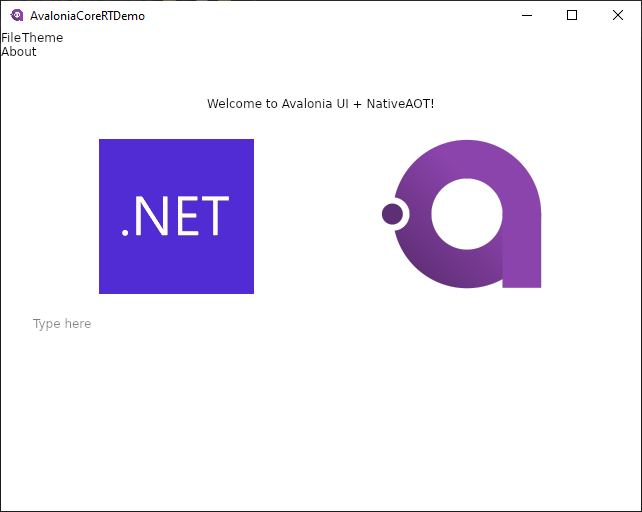Image resolution: width=642 pixels, height=512 pixels.
Task: Maximize the AvaloniaCoreRTDemo window
Action: point(572,16)
